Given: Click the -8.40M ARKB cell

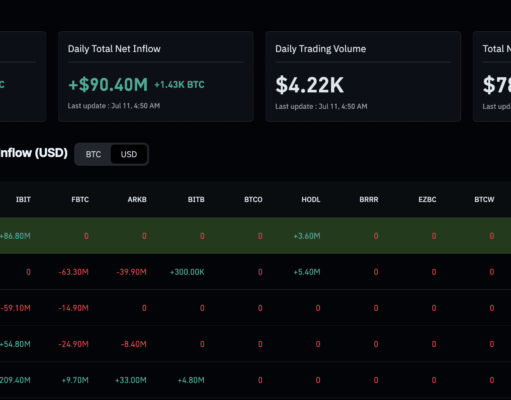Looking at the screenshot, I should [x=134, y=344].
